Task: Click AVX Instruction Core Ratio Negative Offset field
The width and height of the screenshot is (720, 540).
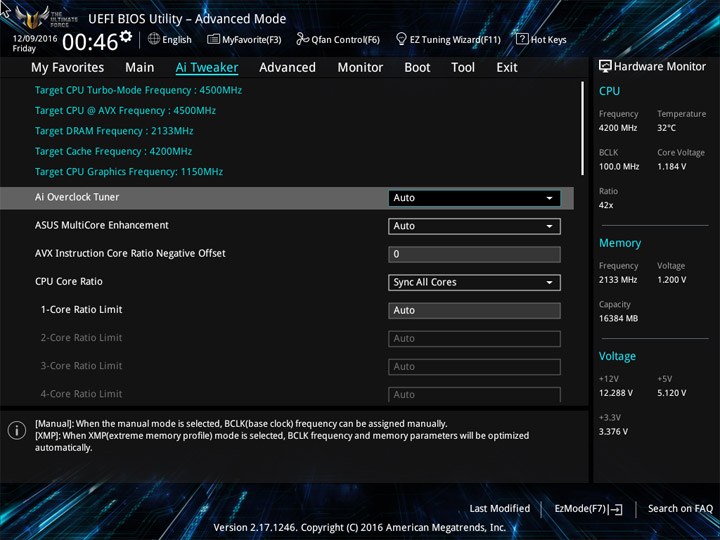Action: (x=474, y=254)
